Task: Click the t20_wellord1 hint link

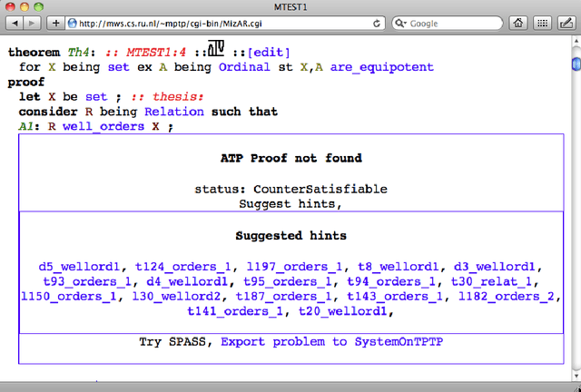Action: pos(346,311)
